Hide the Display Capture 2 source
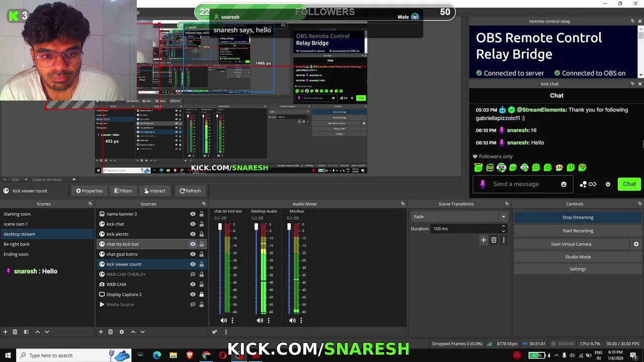 tap(193, 294)
